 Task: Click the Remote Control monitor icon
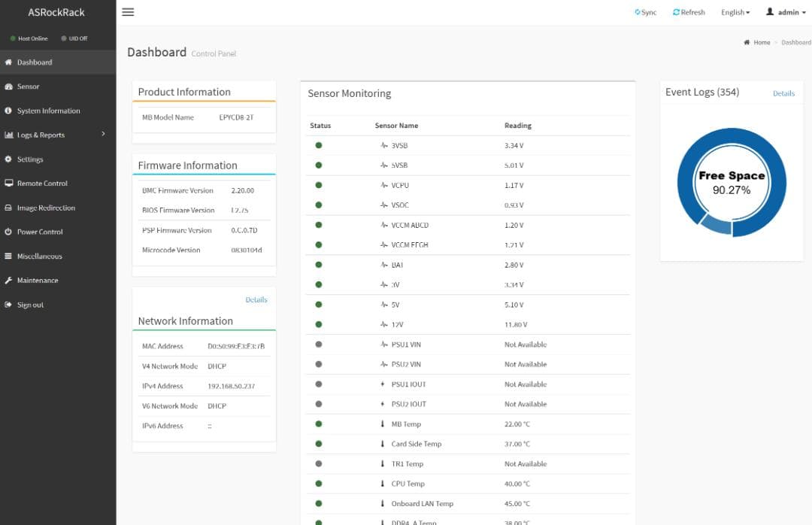[9, 184]
